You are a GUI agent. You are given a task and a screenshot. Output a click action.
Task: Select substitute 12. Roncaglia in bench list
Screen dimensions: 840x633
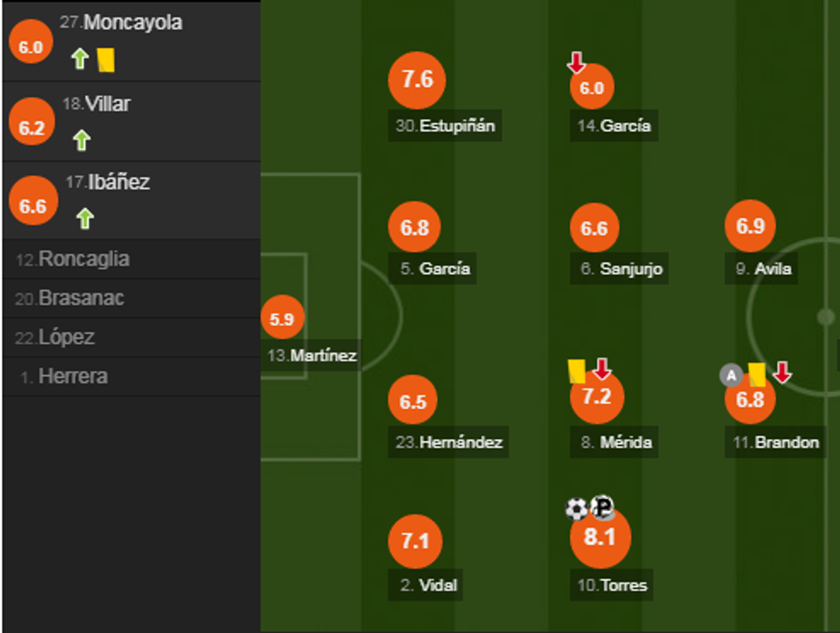73,259
